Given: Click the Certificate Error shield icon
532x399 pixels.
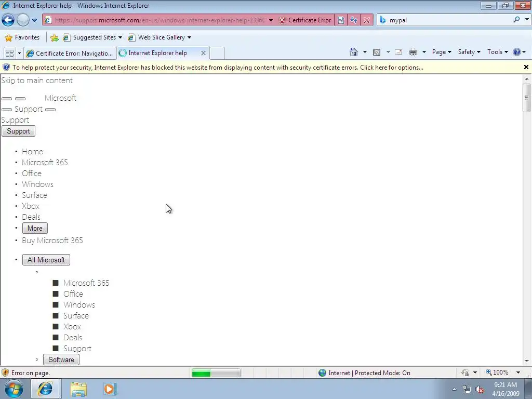Looking at the screenshot, I should [282, 20].
